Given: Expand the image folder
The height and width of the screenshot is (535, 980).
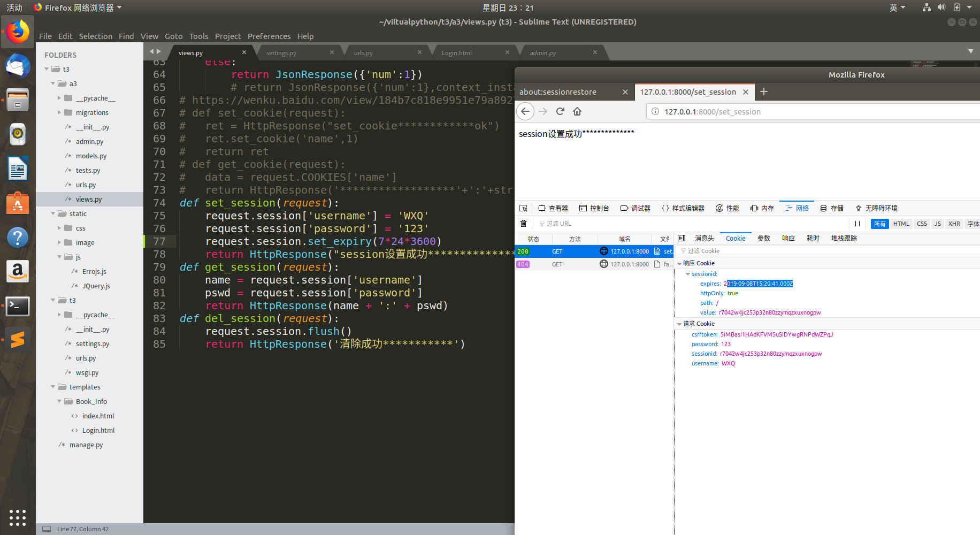Looking at the screenshot, I should (x=59, y=242).
